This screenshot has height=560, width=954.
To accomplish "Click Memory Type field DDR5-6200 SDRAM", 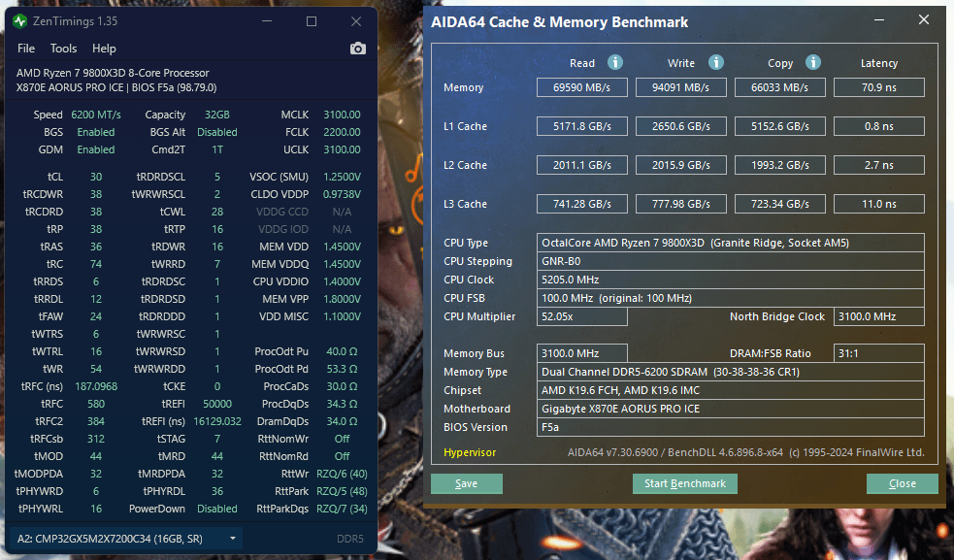I will (731, 372).
